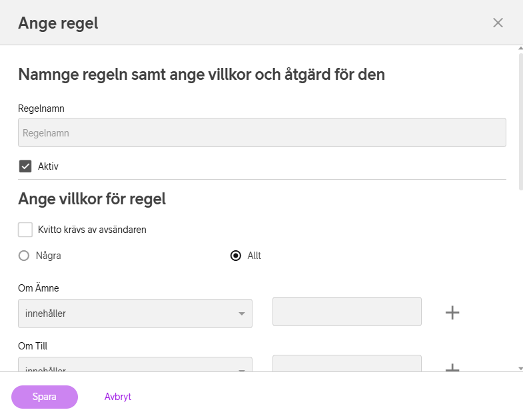Add another Om Till condition
The height and width of the screenshot is (420, 523).
pos(452,367)
